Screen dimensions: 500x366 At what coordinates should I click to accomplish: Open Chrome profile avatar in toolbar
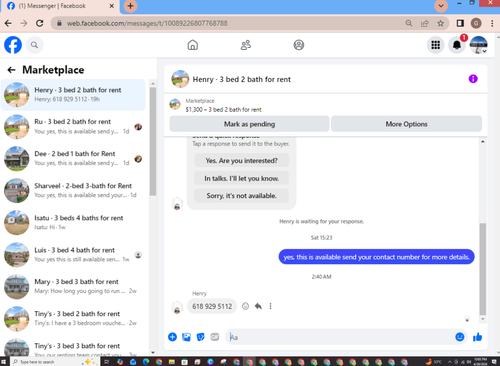[x=476, y=23]
